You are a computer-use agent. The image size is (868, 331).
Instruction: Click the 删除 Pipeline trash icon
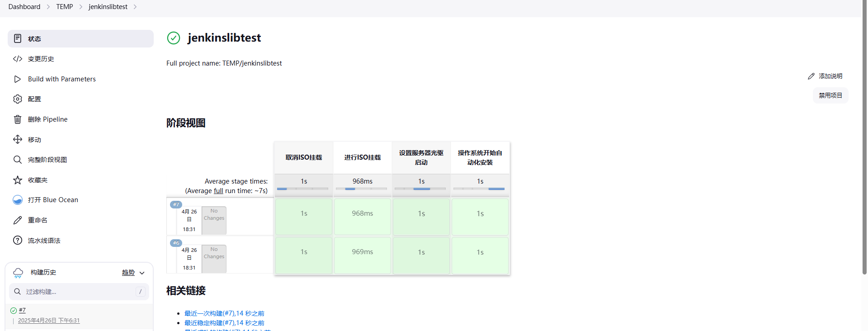pos(18,119)
